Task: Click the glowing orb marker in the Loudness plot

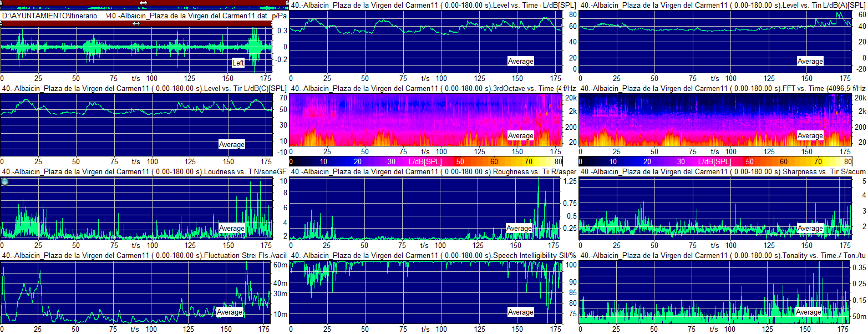Action: click(5, 181)
